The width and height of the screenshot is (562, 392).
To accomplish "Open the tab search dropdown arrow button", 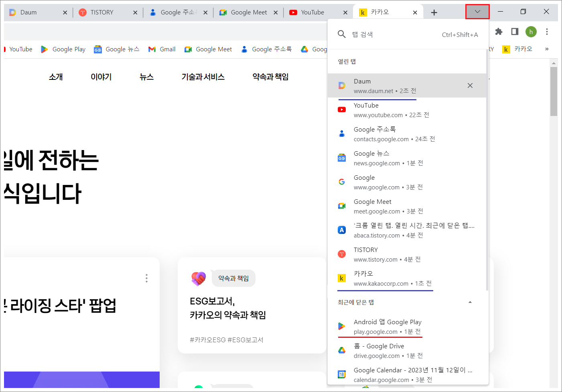I will 477,12.
